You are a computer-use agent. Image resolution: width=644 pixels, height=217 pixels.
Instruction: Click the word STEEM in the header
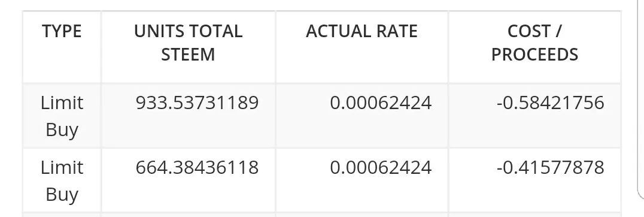[188, 54]
